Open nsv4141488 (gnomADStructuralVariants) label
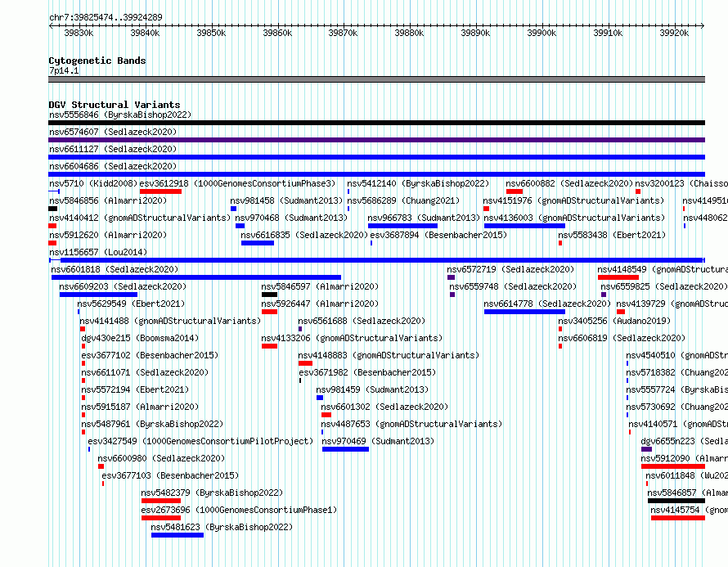This screenshot has height=567, width=728. (170, 321)
